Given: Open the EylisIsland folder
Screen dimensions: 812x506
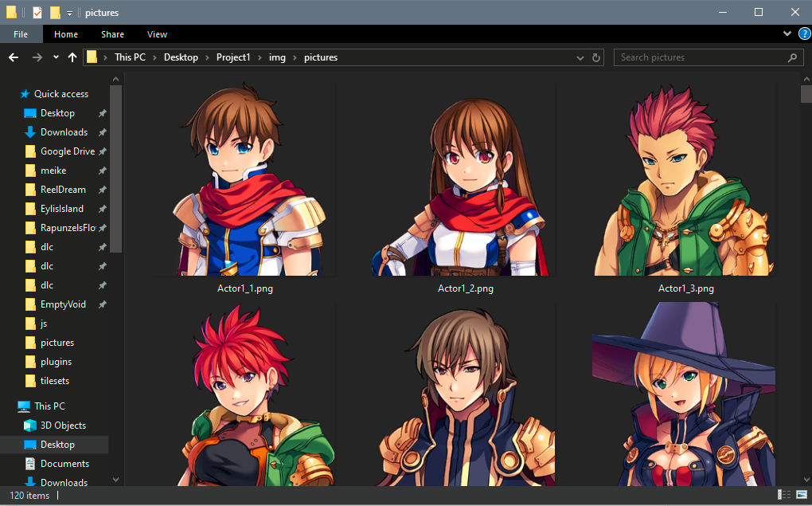Looking at the screenshot, I should pyautogui.click(x=62, y=209).
